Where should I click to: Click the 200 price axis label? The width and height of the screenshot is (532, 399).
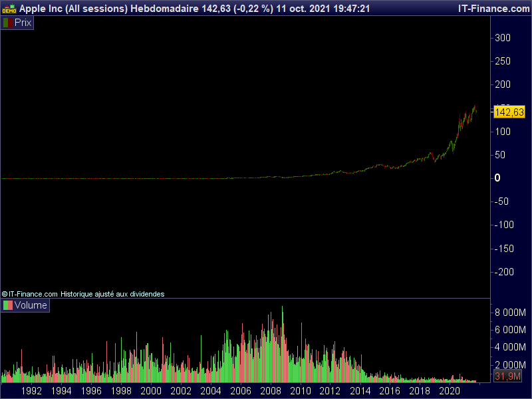[503, 84]
